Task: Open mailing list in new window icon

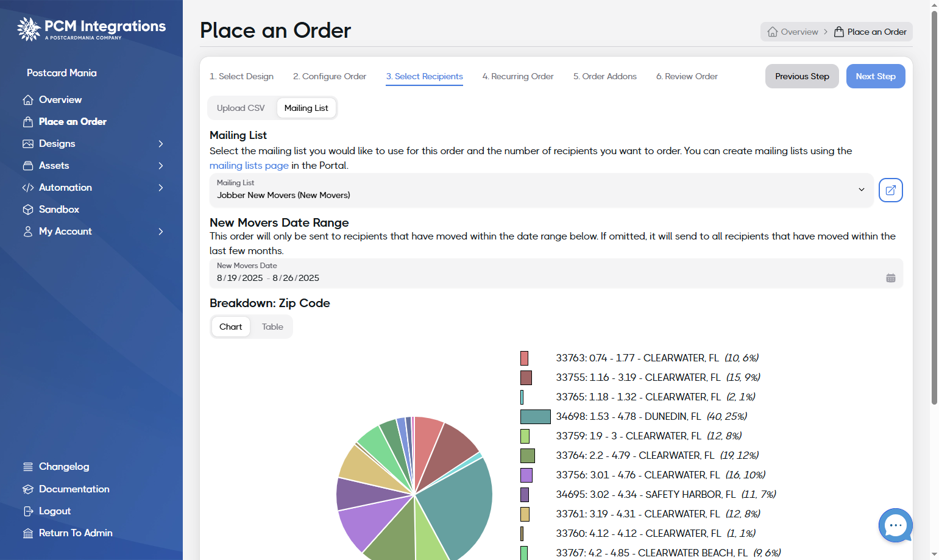Action: click(x=890, y=190)
